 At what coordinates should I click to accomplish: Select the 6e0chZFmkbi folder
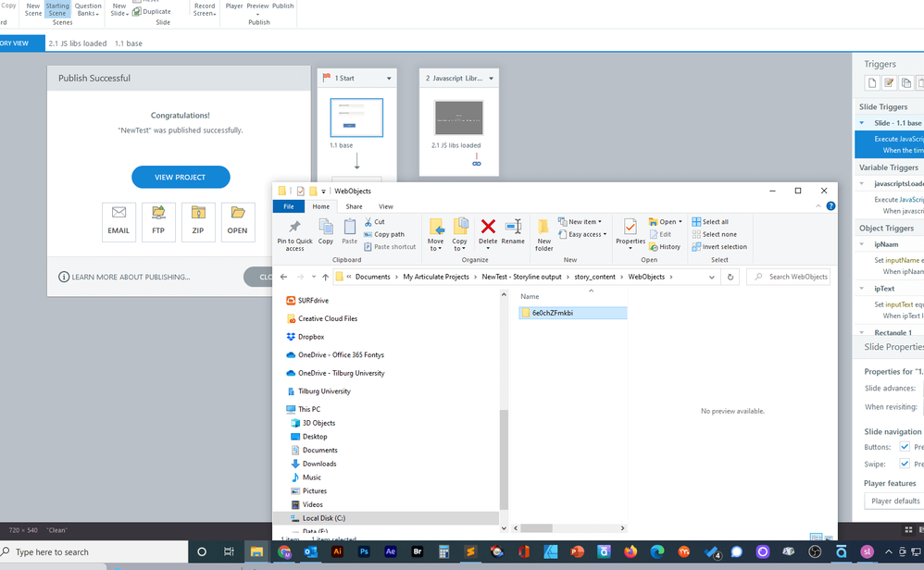point(552,313)
